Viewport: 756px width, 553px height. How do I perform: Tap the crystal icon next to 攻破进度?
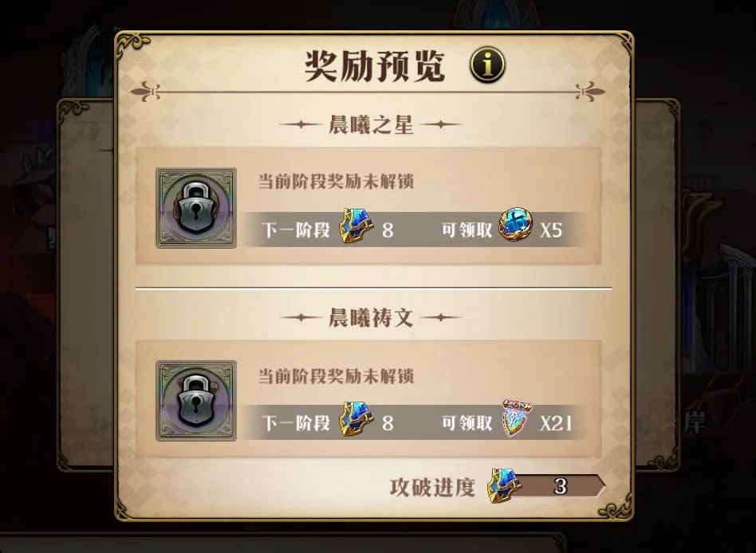pyautogui.click(x=503, y=485)
